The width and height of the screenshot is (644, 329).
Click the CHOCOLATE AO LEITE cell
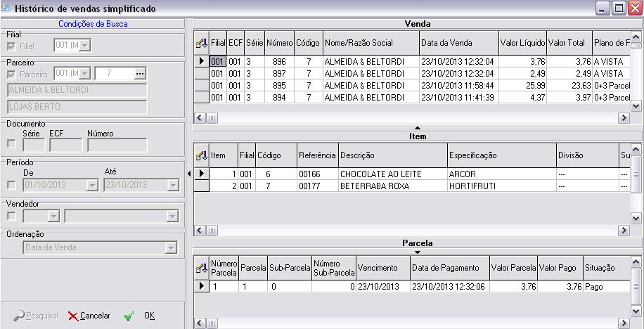392,174
